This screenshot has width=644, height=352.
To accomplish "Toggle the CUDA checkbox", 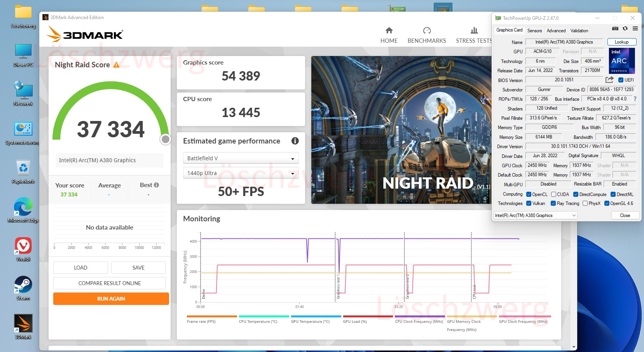I will pos(553,194).
